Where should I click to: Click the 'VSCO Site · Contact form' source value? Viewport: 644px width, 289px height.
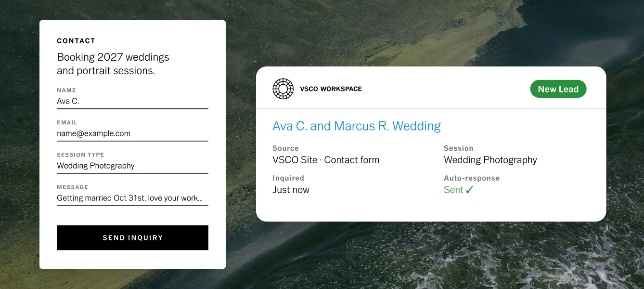click(x=326, y=160)
